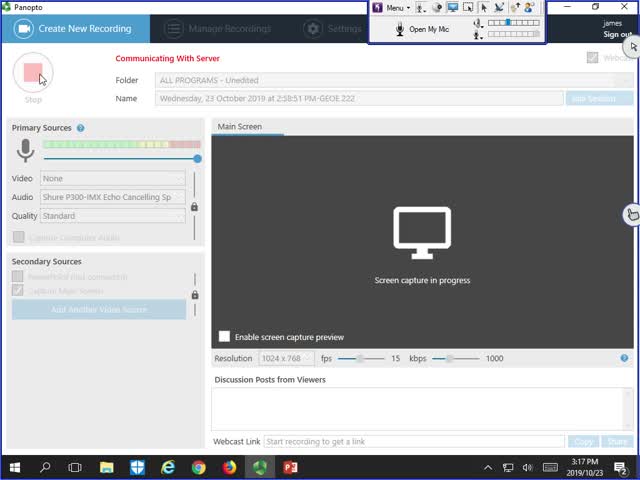Click the Primary Sources lock icon
640x480 pixels.
point(194,207)
